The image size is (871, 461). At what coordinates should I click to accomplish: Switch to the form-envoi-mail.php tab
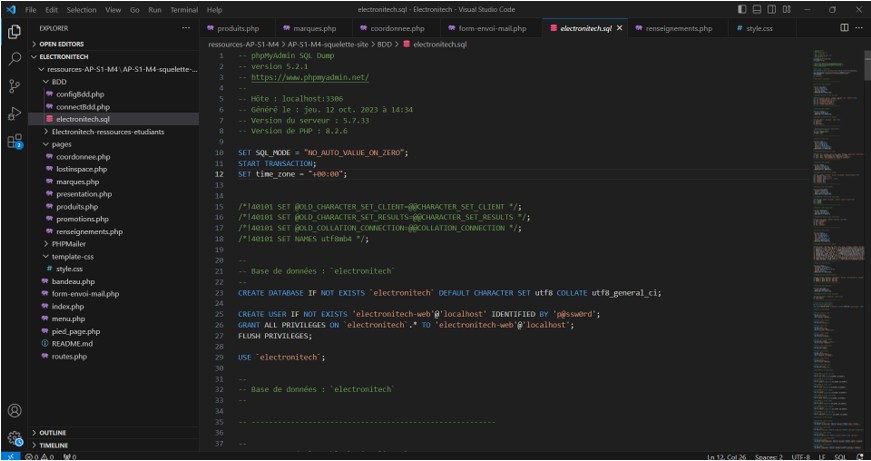click(x=491, y=28)
